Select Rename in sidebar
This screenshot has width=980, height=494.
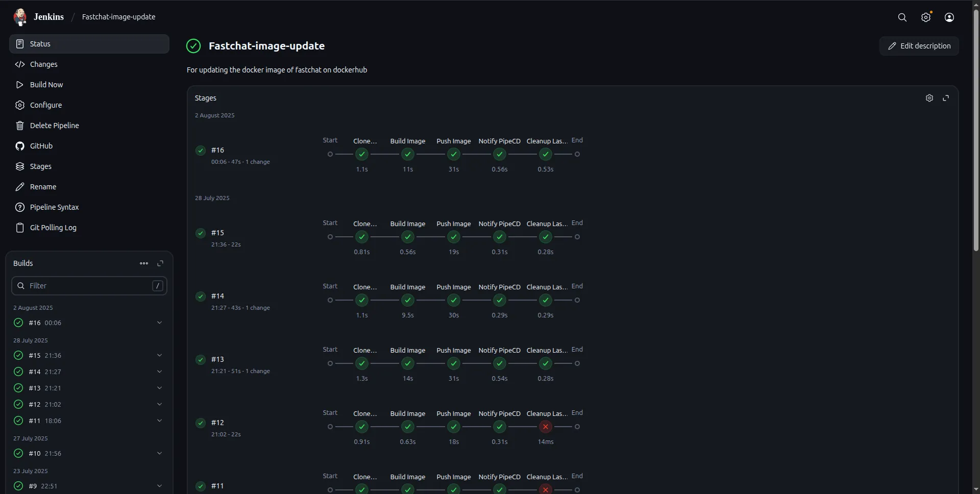point(89,187)
